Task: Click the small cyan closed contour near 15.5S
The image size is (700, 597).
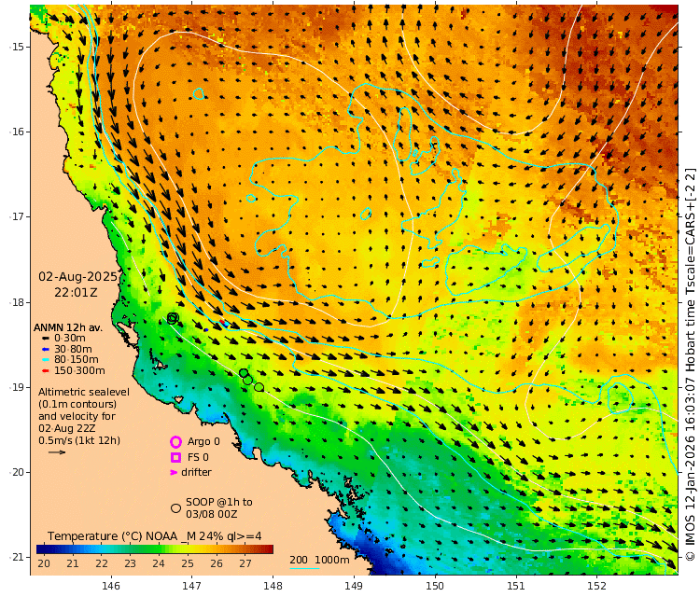Action: tap(199, 93)
